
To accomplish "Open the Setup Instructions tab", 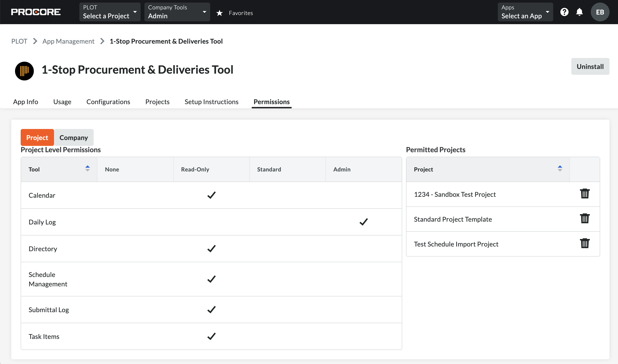I will click(211, 102).
